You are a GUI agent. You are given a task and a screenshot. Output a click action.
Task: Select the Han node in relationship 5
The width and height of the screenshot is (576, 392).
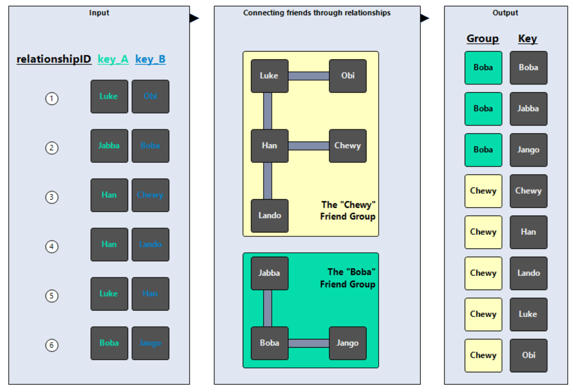pos(150,294)
